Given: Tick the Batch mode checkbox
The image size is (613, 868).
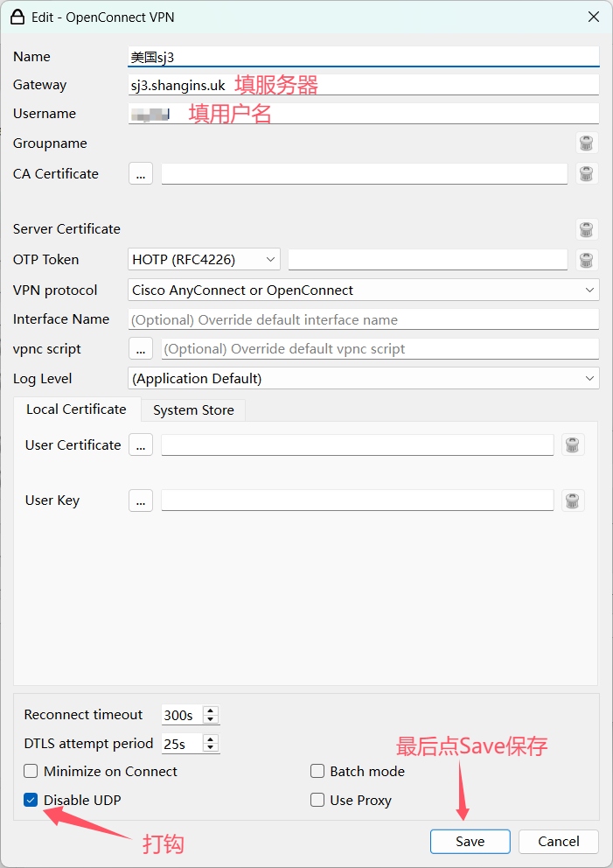Looking at the screenshot, I should pyautogui.click(x=317, y=772).
